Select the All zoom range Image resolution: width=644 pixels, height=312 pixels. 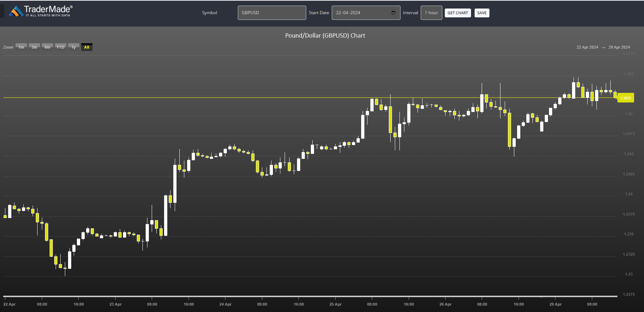tap(87, 47)
